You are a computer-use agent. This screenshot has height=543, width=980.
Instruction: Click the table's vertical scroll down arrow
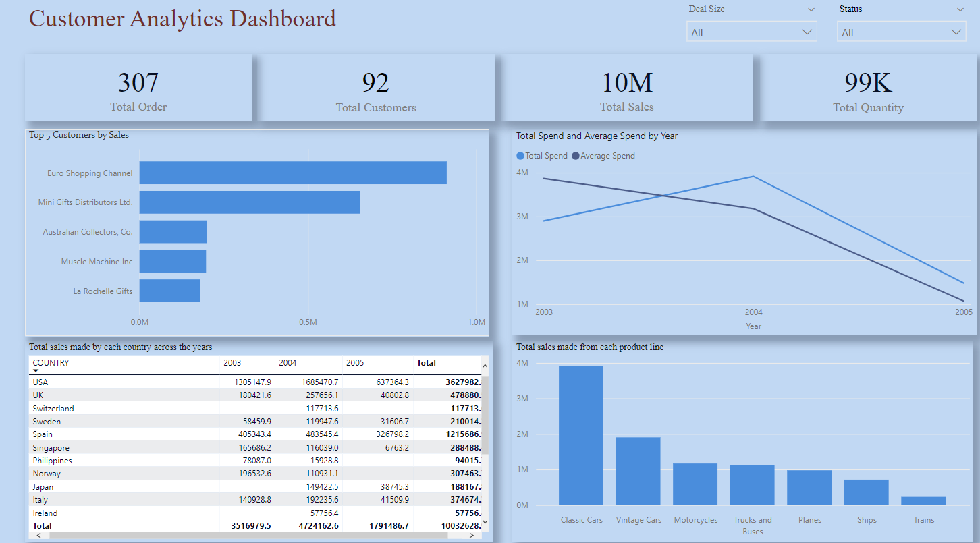[485, 523]
